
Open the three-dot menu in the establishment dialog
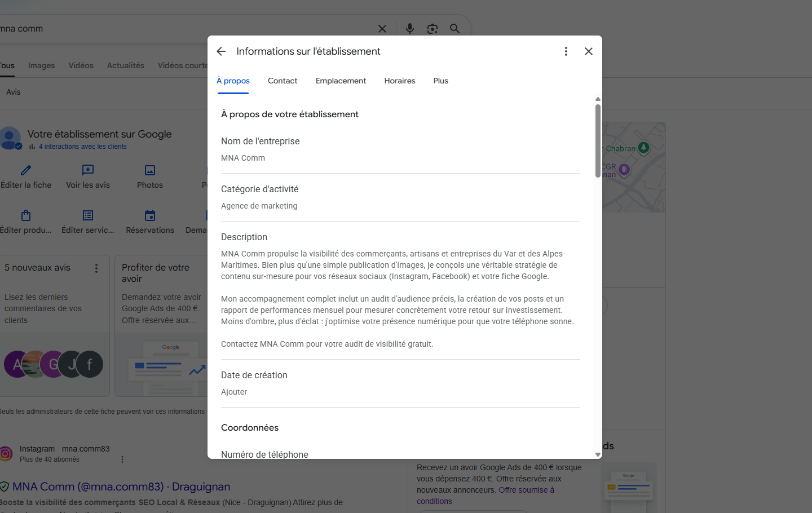[566, 51]
